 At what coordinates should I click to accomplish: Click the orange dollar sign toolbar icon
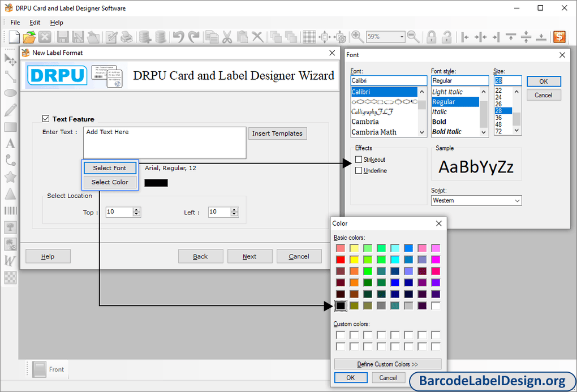point(559,37)
